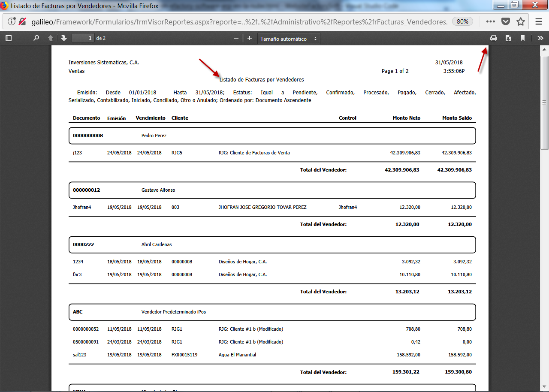Screen dimensions: 549x392
Task: Click the current view bookmark icon
Action: pos(523,38)
